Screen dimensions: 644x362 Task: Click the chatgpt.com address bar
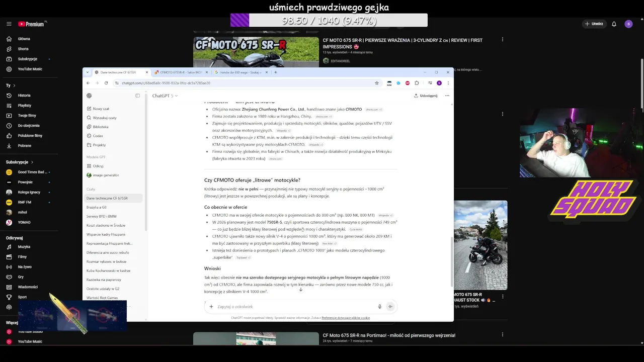click(x=247, y=83)
